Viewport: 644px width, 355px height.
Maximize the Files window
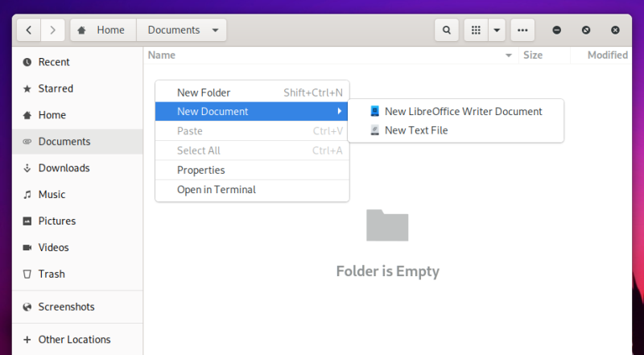[x=586, y=30]
